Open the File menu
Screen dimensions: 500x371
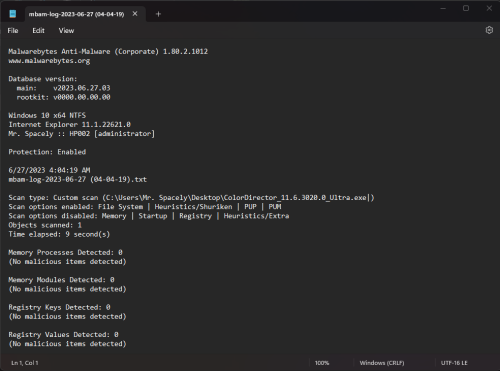[x=13, y=31]
